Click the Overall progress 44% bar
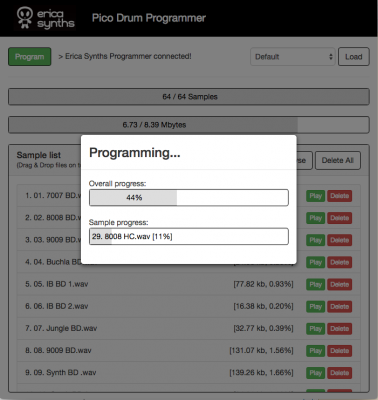The image size is (378, 400). click(x=189, y=198)
